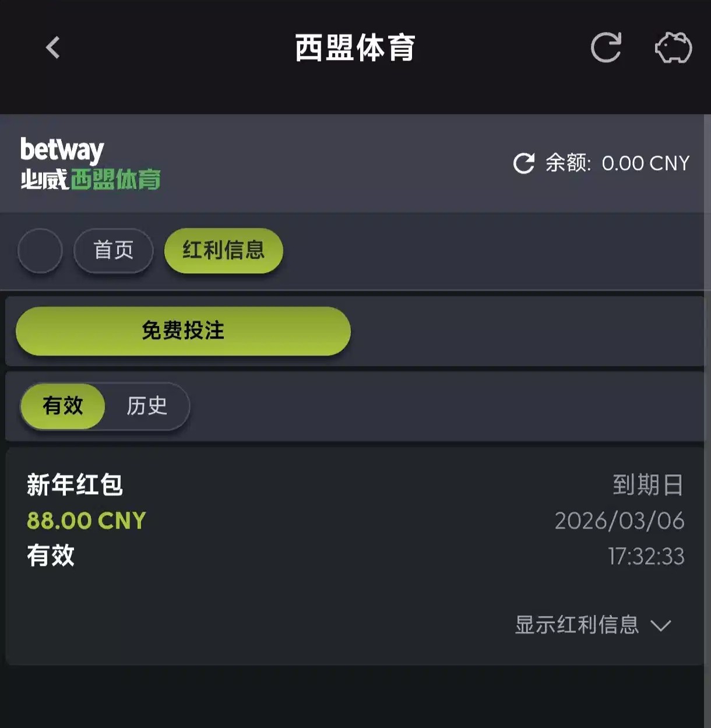Open the piggy bank wallet icon
This screenshot has width=711, height=728.
[x=673, y=48]
